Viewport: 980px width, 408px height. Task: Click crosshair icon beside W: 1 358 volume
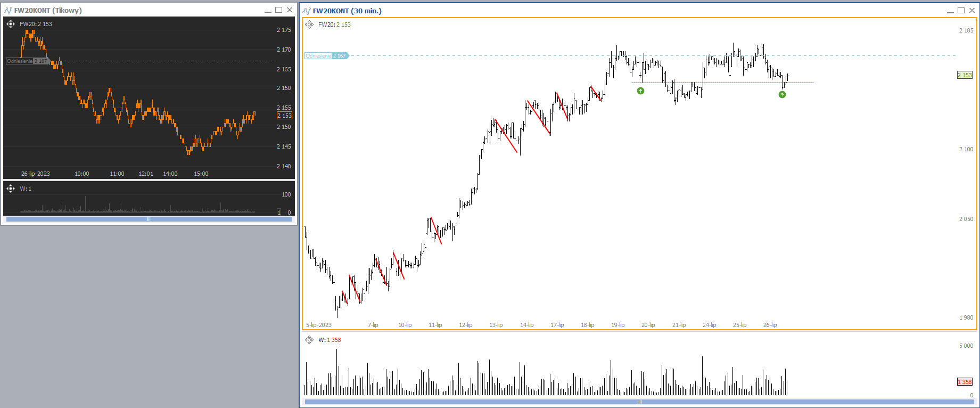[x=309, y=340]
